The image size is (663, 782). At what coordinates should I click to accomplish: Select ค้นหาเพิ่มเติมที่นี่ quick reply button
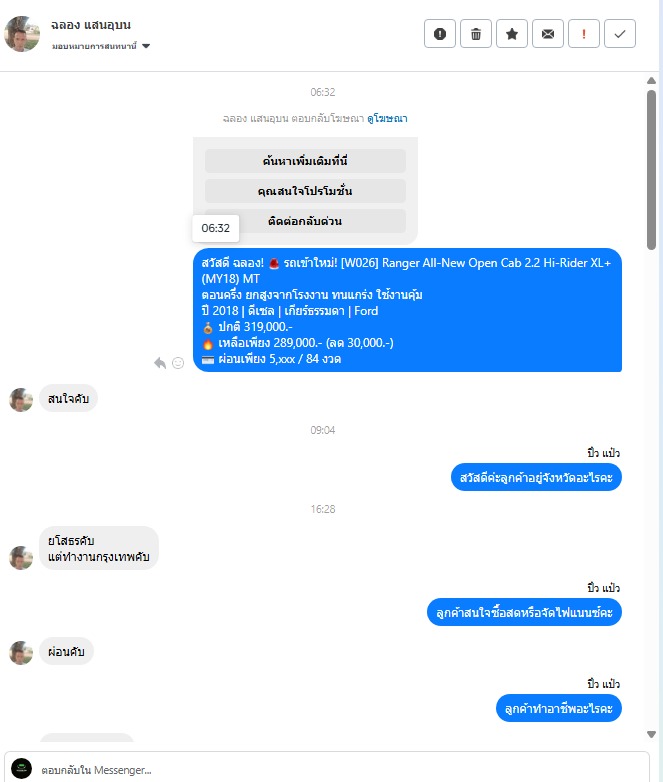(x=305, y=161)
